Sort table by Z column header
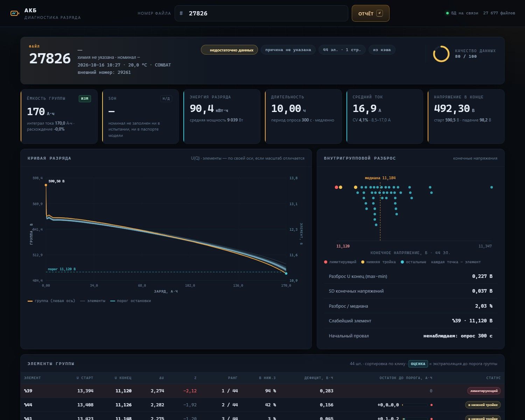 coord(195,378)
